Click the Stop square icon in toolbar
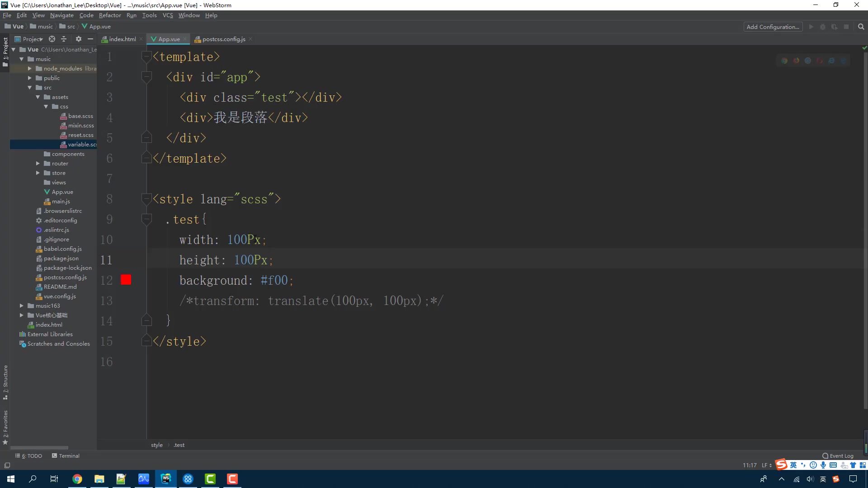 pos(846,27)
